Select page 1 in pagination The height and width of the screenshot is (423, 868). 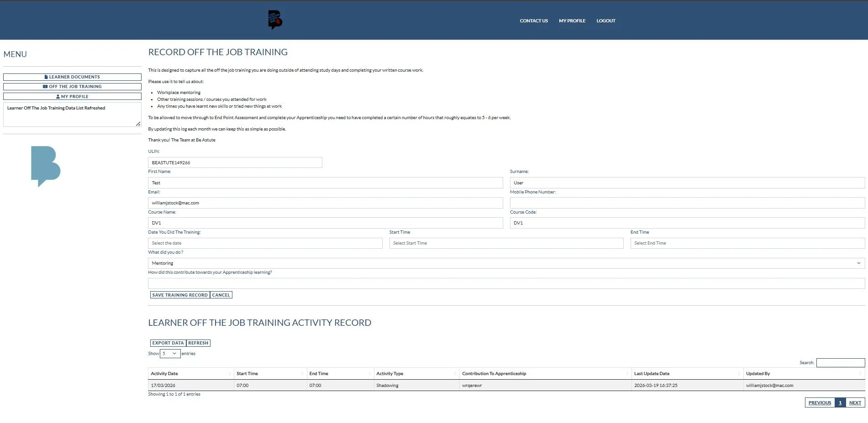[x=840, y=403]
